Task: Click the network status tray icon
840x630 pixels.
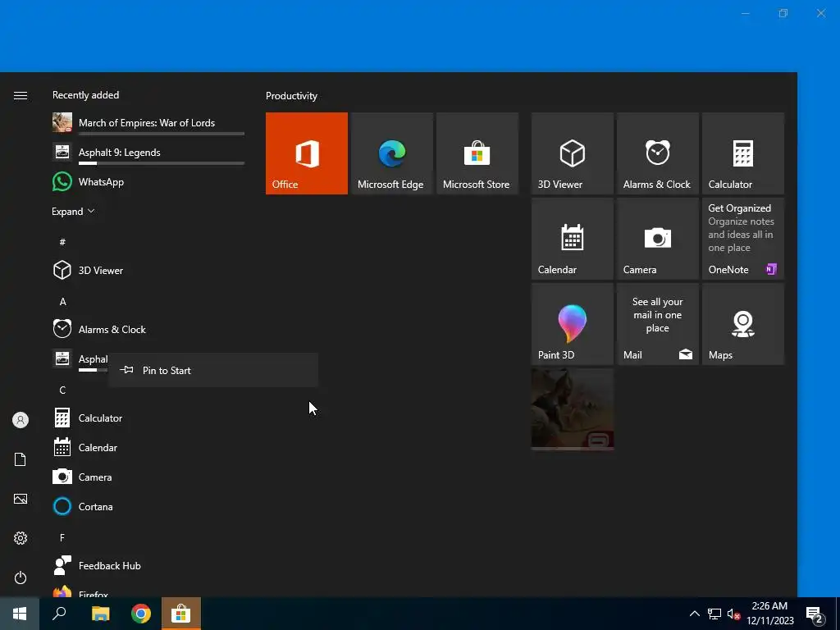Action: [x=714, y=614]
